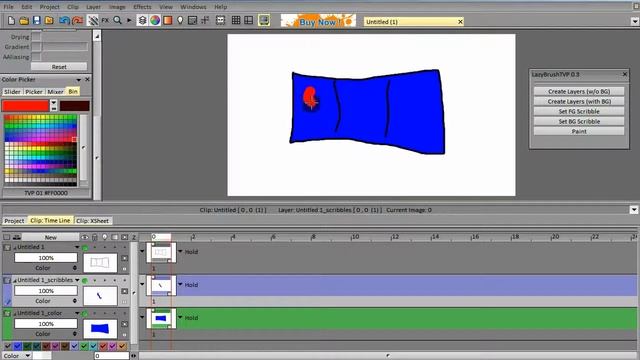Click Create Layers (with BG) button

tap(579, 101)
